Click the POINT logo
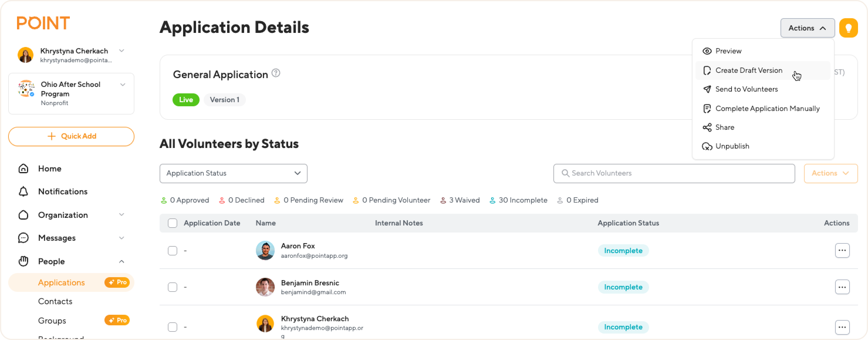This screenshot has width=868, height=340. pyautogui.click(x=43, y=23)
